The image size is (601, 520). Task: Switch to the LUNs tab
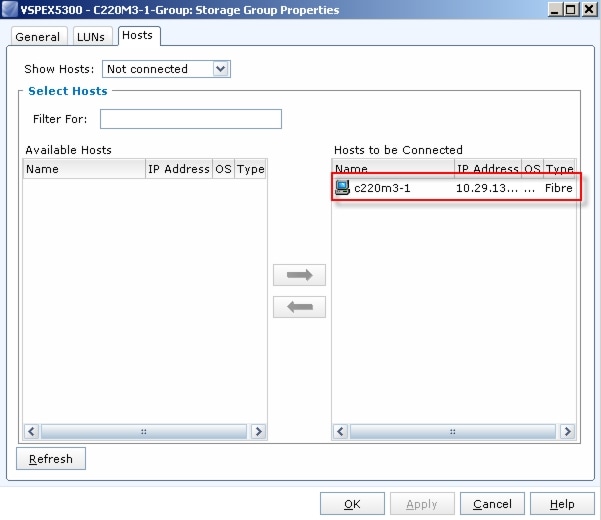(x=91, y=36)
